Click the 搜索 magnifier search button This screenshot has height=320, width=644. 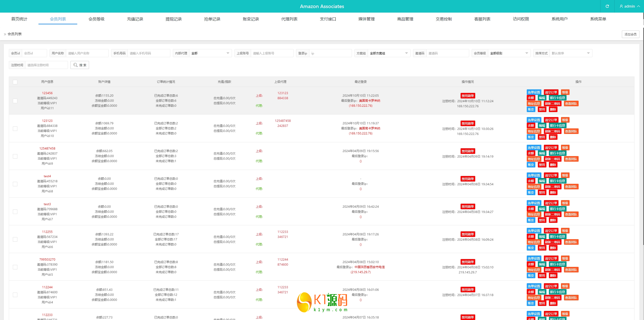point(80,65)
